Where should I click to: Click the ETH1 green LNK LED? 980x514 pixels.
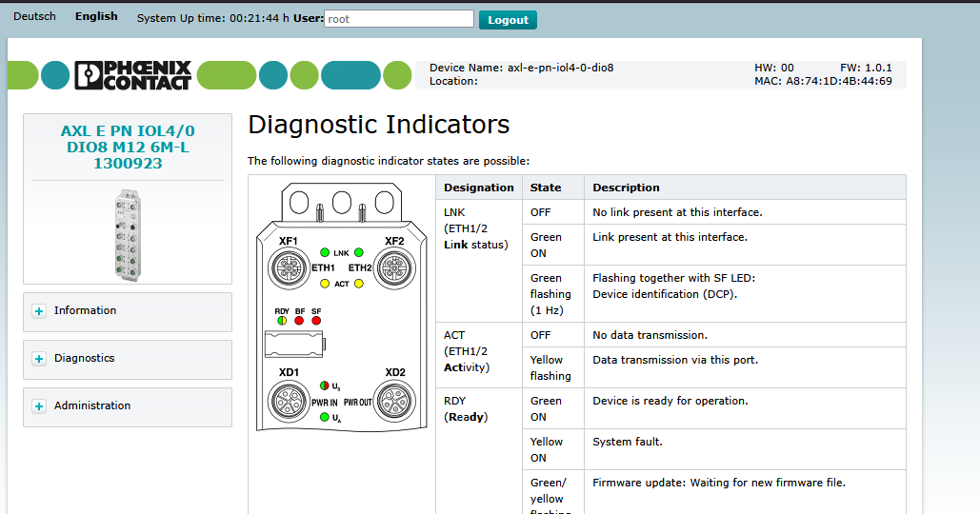(x=325, y=253)
